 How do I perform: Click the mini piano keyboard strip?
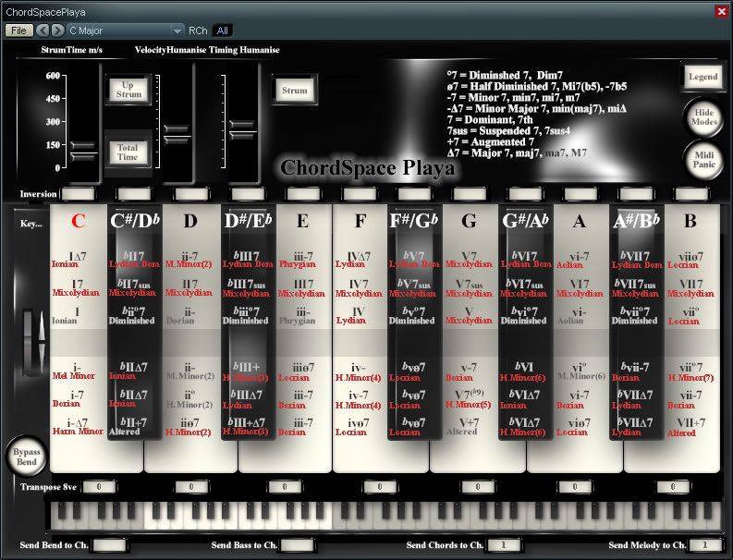(385, 516)
